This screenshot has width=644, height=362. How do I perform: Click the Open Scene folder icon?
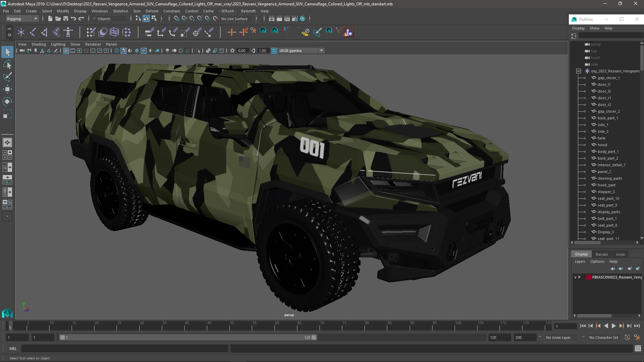pos(58,19)
